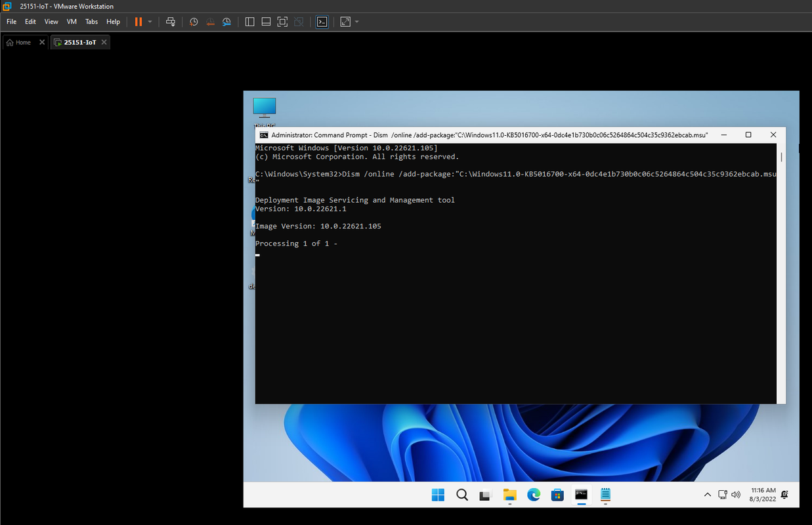Toggle the thumbnail bar view

(266, 22)
